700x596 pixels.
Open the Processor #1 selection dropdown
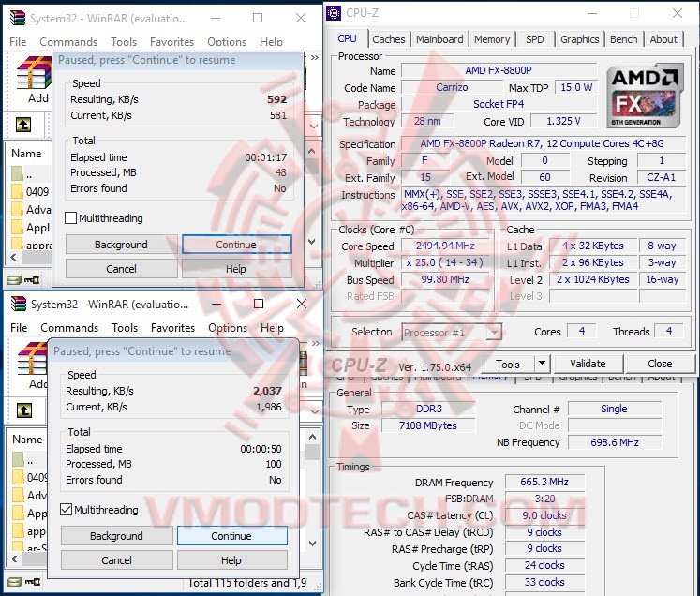click(494, 332)
